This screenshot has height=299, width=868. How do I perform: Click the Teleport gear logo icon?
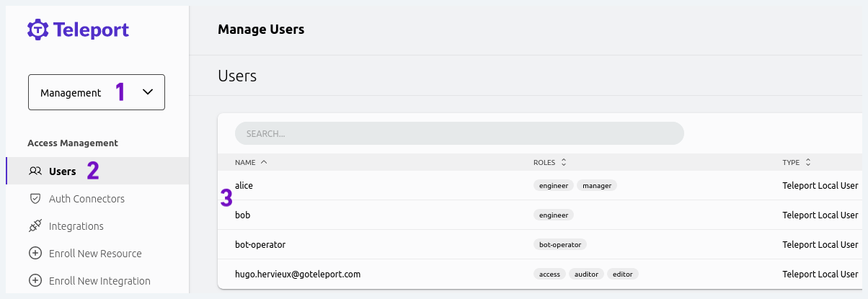click(37, 30)
